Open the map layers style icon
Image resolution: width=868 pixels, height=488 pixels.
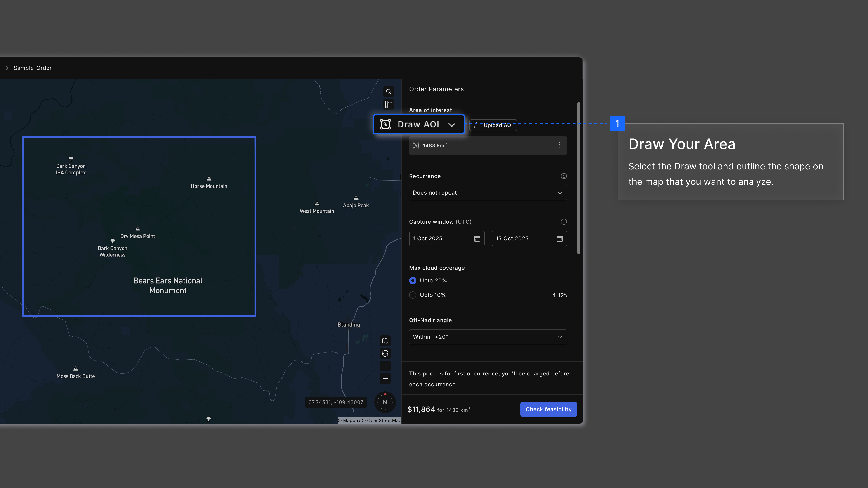click(385, 340)
